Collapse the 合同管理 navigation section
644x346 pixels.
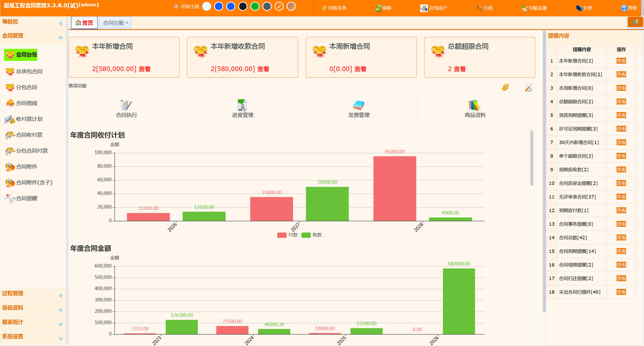(x=60, y=38)
